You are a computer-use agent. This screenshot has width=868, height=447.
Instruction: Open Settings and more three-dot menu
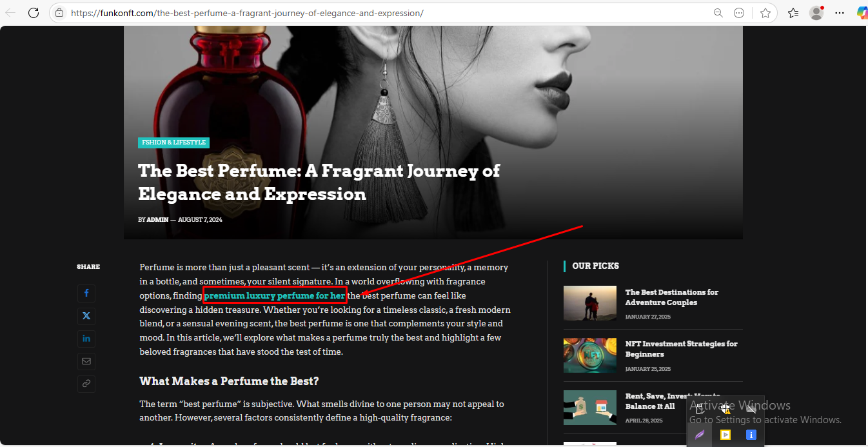pyautogui.click(x=839, y=13)
